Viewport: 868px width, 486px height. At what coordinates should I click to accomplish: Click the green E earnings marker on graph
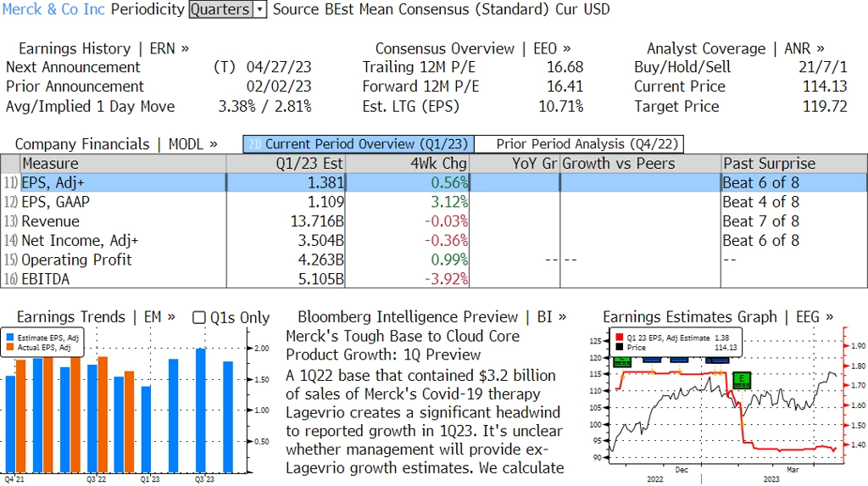(x=741, y=380)
